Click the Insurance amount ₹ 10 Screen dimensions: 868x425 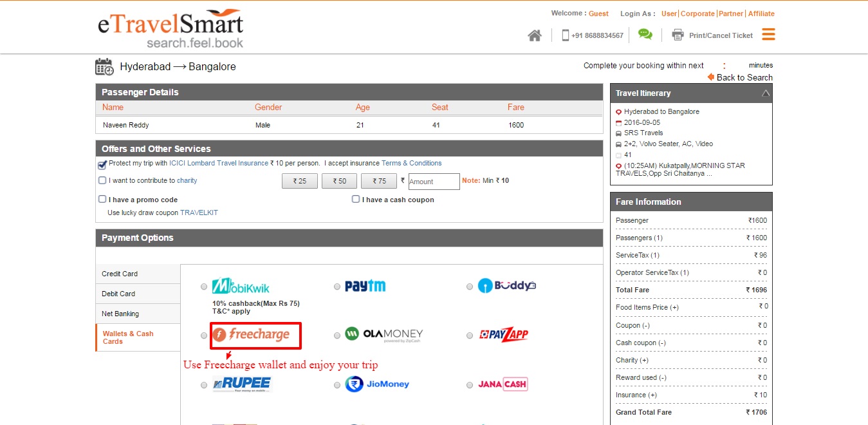point(761,395)
